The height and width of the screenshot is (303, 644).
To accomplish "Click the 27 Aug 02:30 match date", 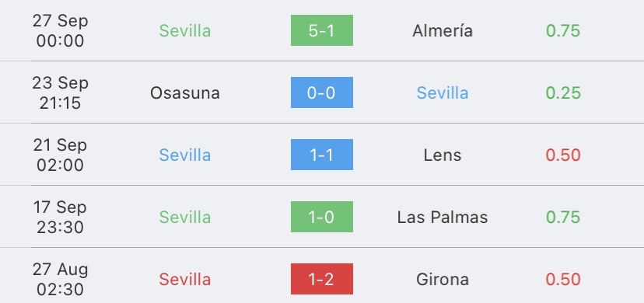I will 61,279.
